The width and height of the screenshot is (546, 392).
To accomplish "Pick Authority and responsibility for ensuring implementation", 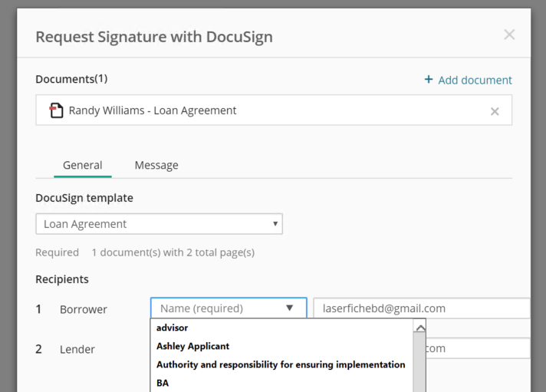I will pos(282,365).
